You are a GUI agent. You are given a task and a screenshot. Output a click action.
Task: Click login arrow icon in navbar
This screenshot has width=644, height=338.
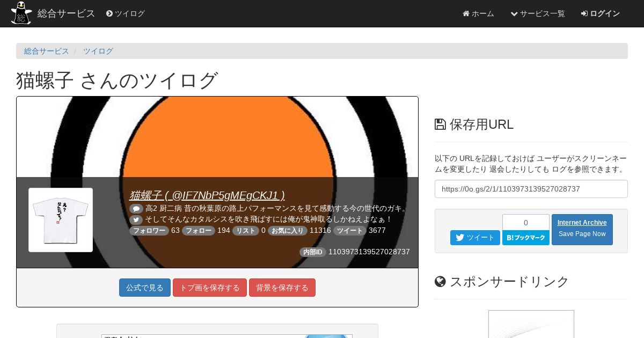click(x=584, y=13)
